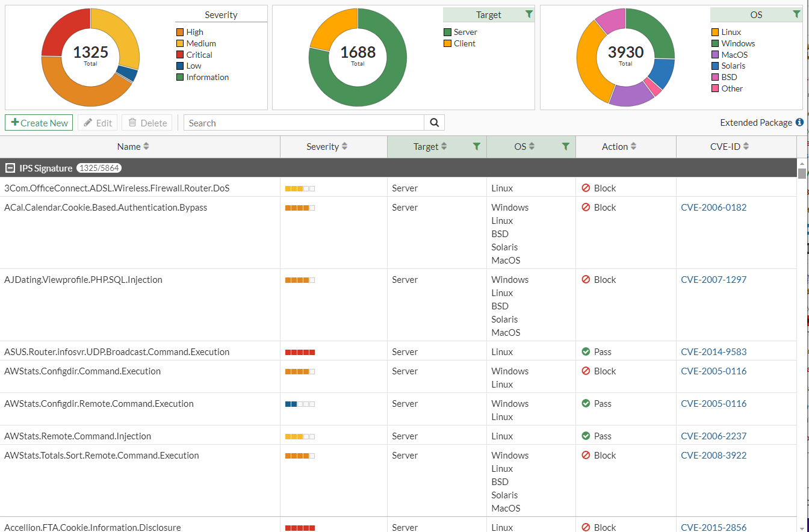
Task: Click the Delete button
Action: point(147,123)
